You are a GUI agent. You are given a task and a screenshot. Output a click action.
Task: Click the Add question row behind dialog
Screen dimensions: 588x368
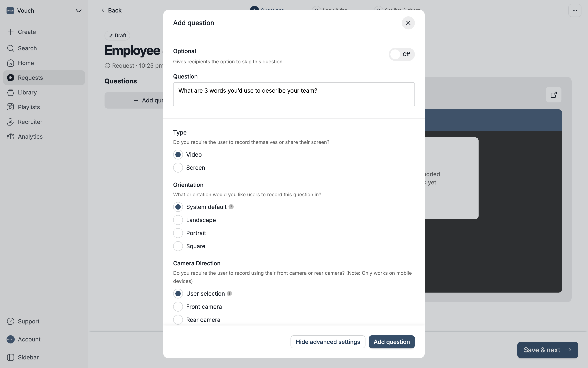coord(134,100)
